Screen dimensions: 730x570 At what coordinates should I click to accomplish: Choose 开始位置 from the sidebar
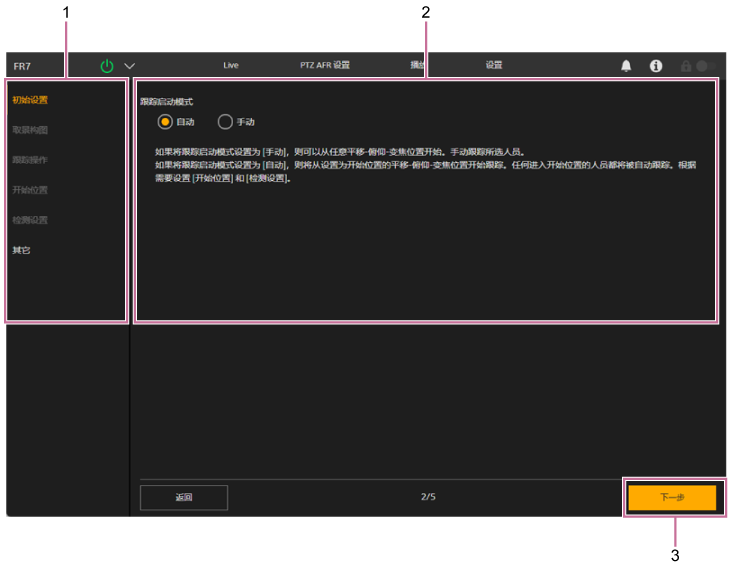[30, 190]
